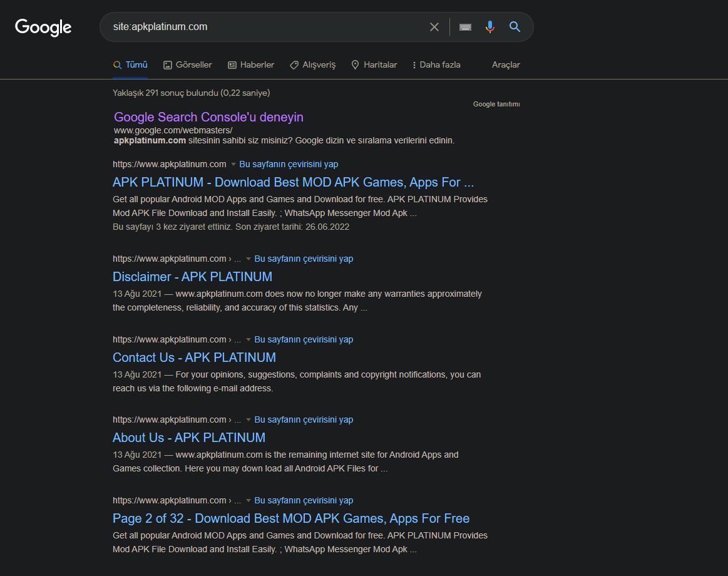
Task: Open the Haberler tab
Action: pos(251,65)
